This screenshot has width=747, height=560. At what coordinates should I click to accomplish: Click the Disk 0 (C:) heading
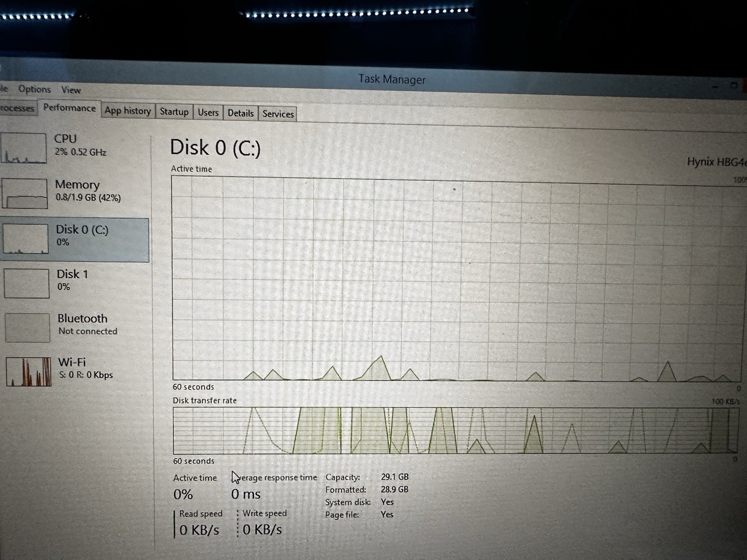(215, 147)
